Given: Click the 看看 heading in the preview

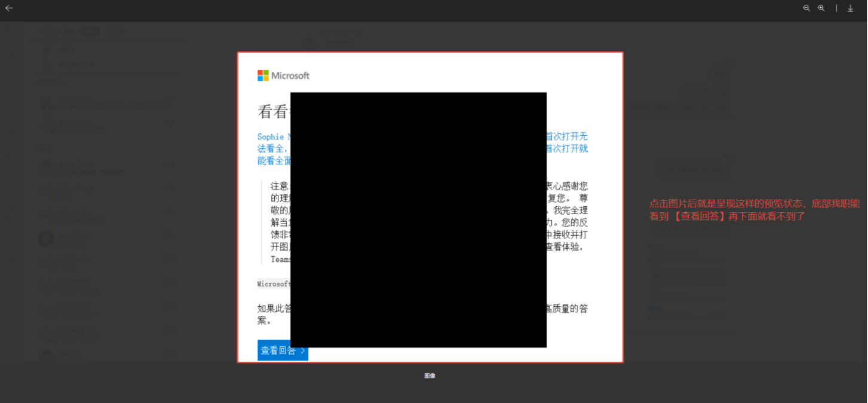Looking at the screenshot, I should 274,111.
